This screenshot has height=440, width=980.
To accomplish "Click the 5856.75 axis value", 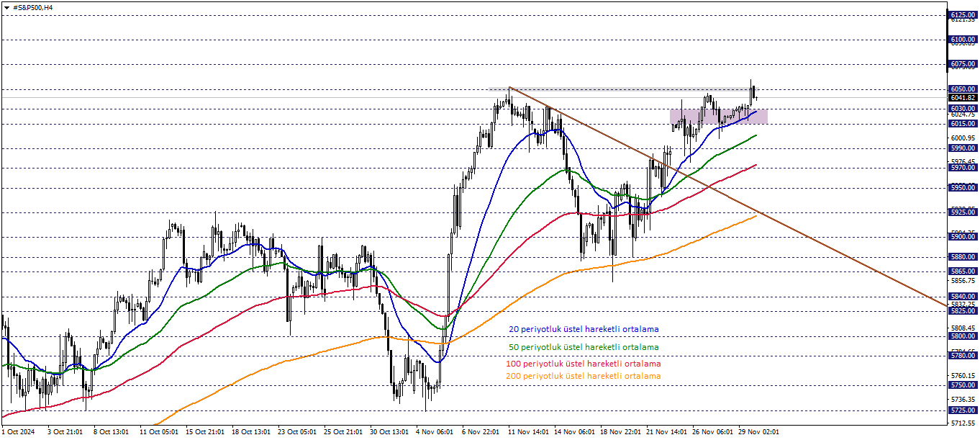I will (x=962, y=281).
